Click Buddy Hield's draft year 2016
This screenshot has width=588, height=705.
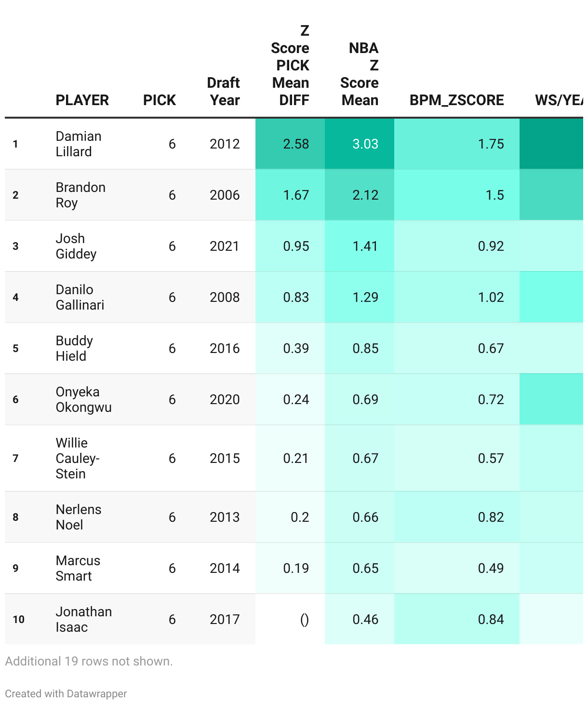tap(225, 348)
